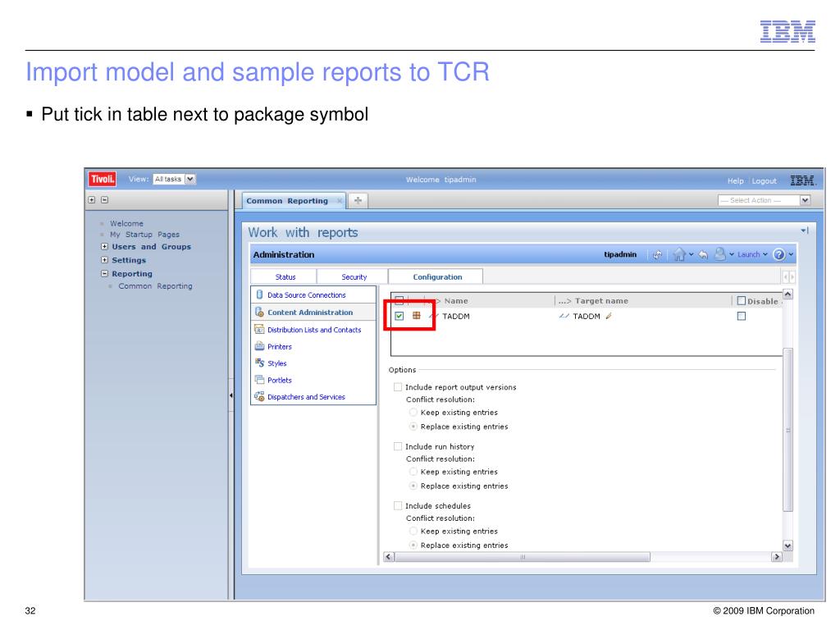The image size is (840, 630).
Task: Open Common Reporting under Reporting
Action: tap(155, 286)
